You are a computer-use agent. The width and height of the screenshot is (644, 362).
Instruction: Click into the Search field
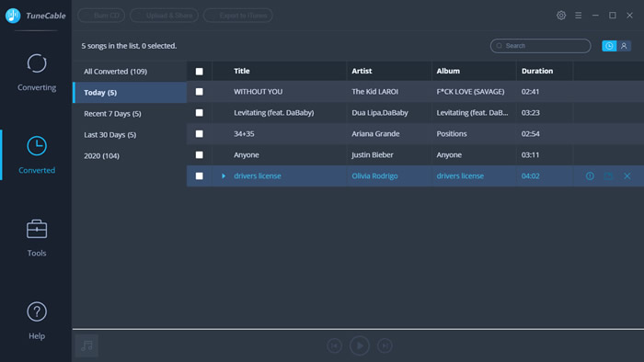(x=541, y=46)
